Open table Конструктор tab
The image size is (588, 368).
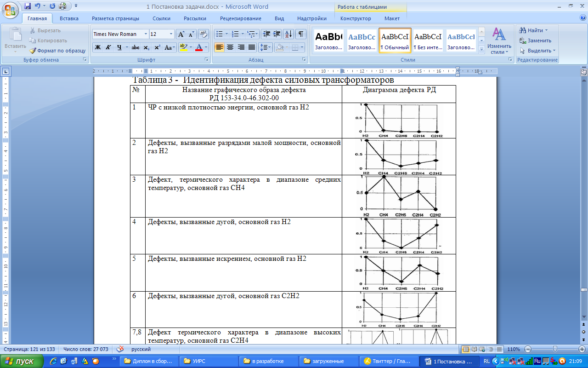(x=356, y=18)
